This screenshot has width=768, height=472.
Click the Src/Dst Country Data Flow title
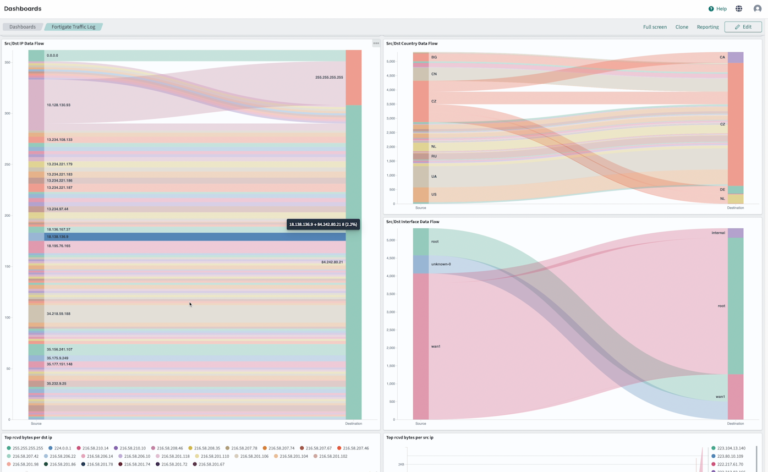click(411, 43)
